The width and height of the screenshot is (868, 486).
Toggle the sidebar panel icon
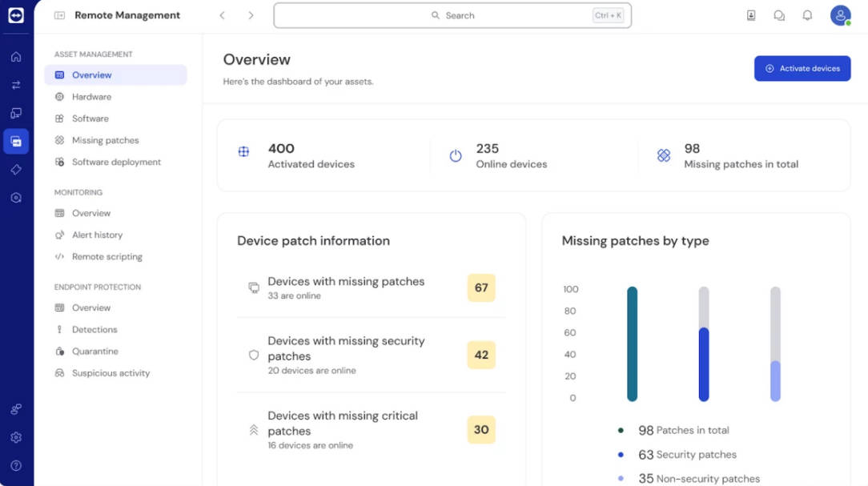pos(59,15)
